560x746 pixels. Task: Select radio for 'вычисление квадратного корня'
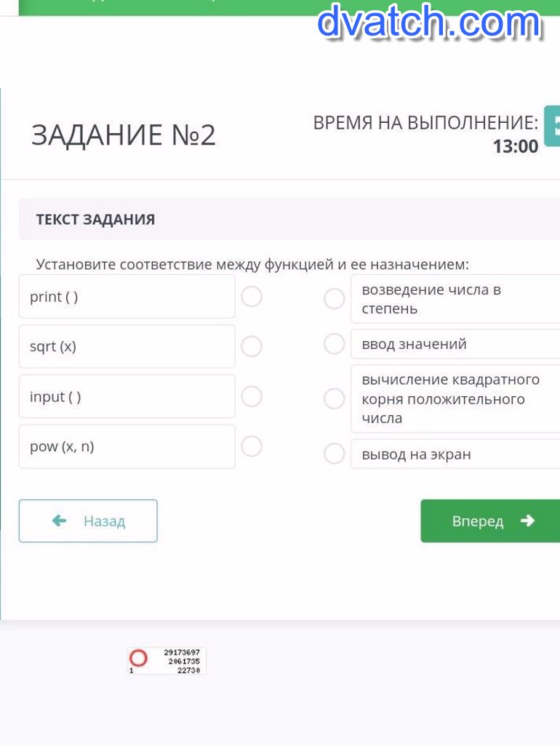(334, 398)
